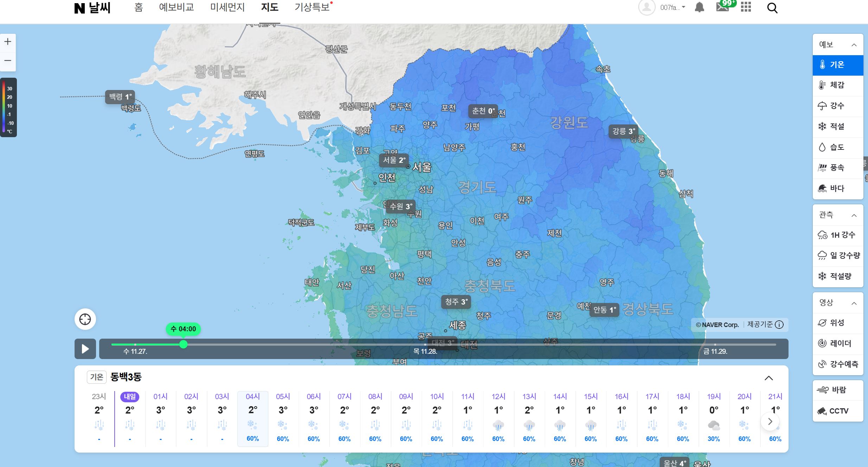Go to the 미세먼지 tab

click(227, 7)
